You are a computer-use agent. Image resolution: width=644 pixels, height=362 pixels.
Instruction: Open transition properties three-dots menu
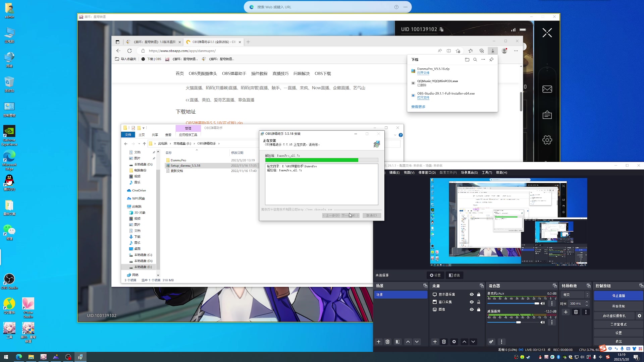(586, 312)
